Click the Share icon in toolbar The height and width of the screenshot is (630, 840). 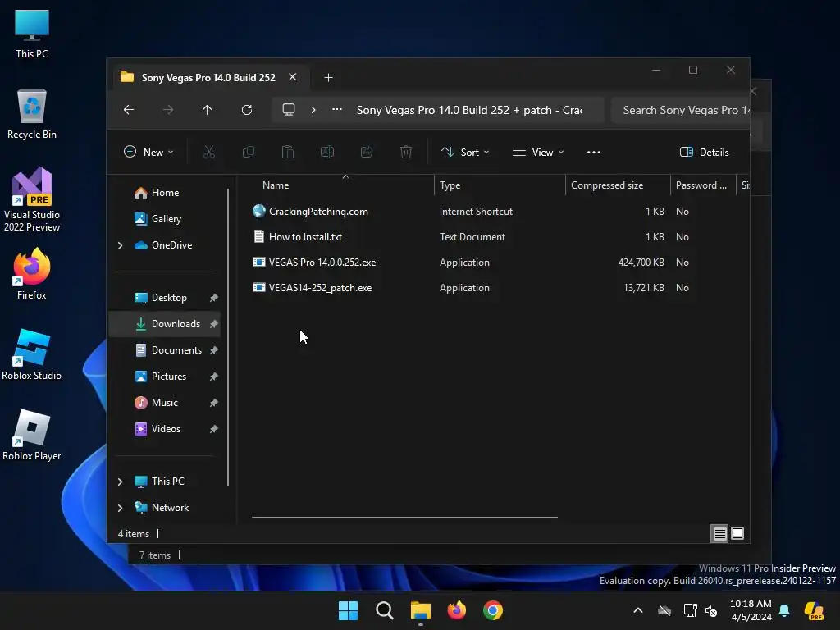(367, 152)
